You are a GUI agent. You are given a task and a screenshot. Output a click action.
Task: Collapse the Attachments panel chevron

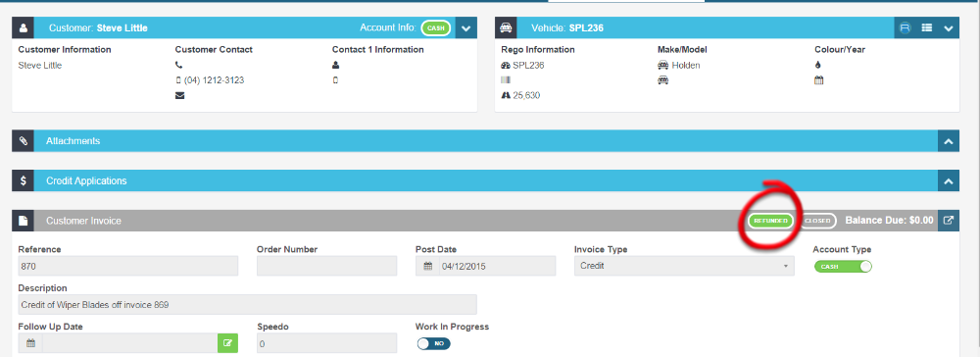[x=949, y=141]
